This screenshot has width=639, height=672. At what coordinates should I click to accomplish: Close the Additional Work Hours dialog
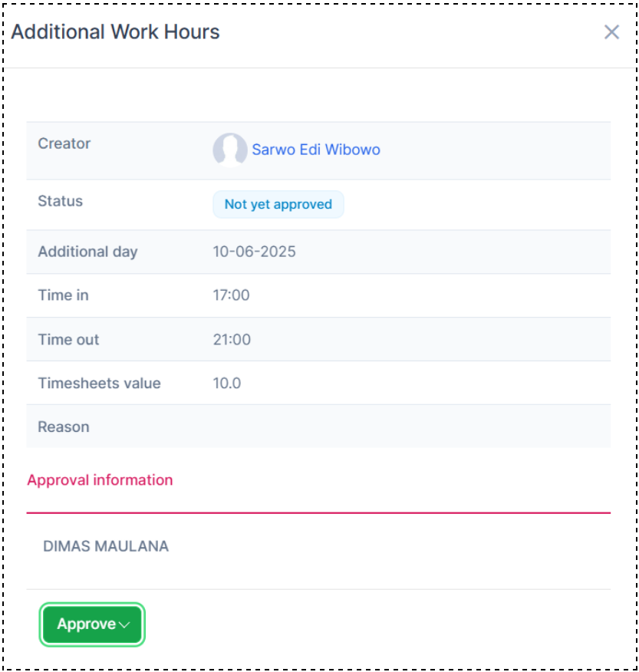[611, 32]
